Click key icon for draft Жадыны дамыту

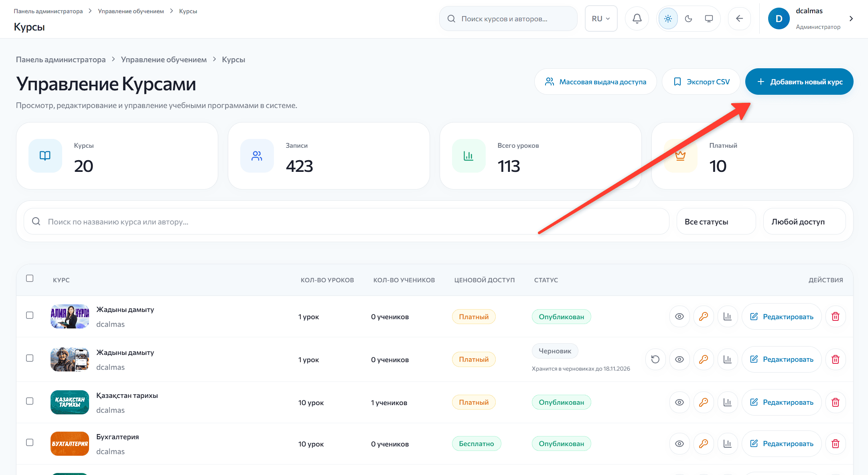pos(704,359)
